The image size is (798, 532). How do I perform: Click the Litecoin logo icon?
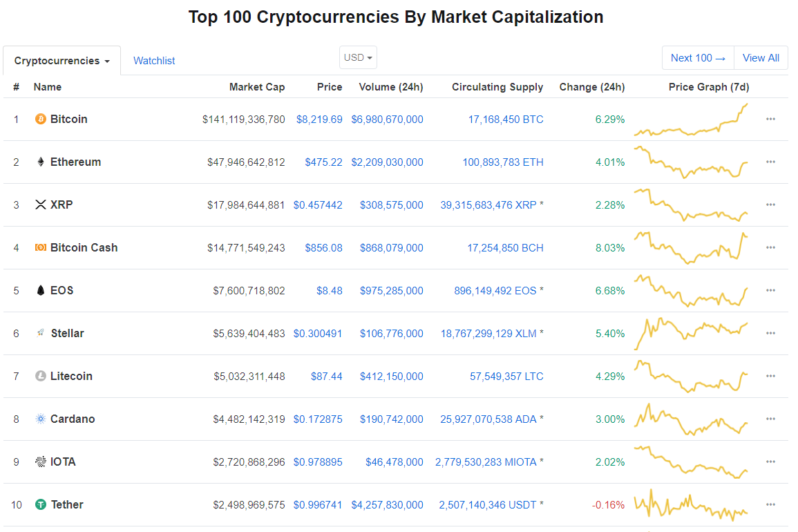pyautogui.click(x=40, y=376)
